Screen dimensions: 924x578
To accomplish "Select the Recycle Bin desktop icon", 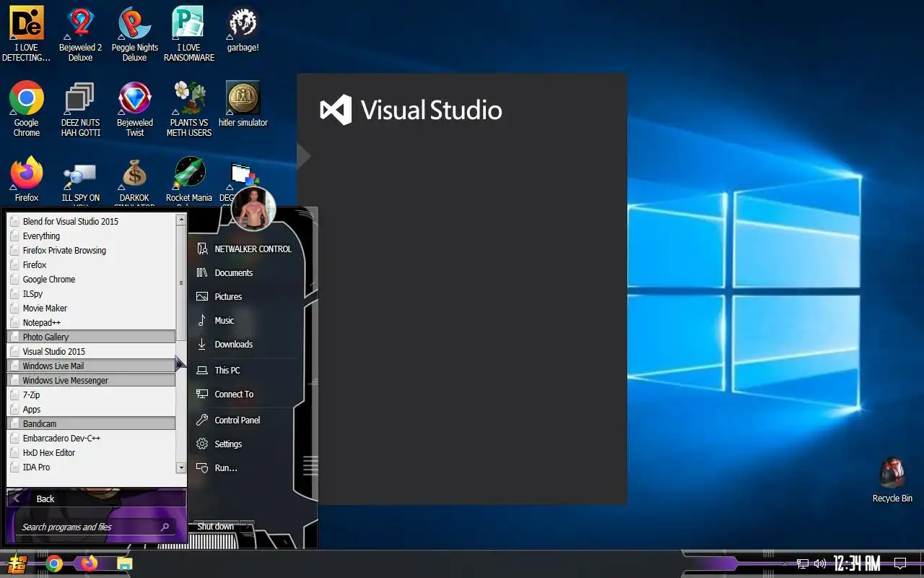I will 892,480.
